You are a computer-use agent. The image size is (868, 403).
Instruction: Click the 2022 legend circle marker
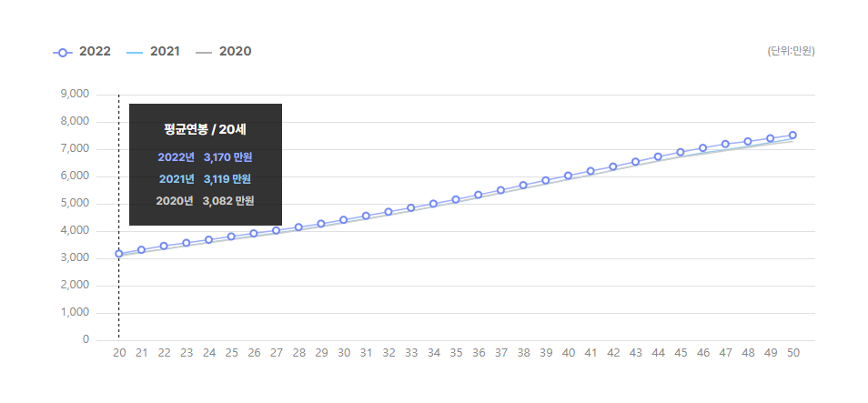pos(62,52)
